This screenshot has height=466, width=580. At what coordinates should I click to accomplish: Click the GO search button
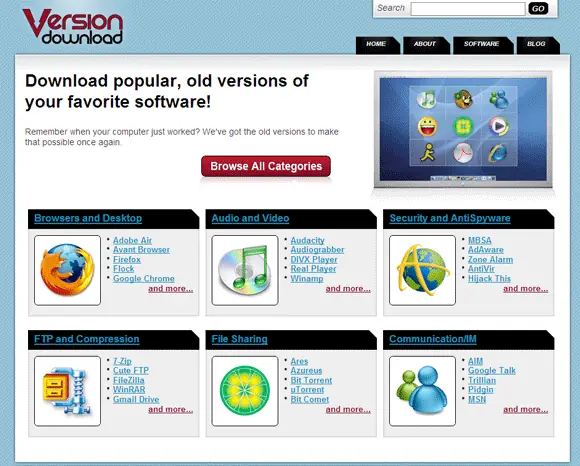(x=538, y=9)
